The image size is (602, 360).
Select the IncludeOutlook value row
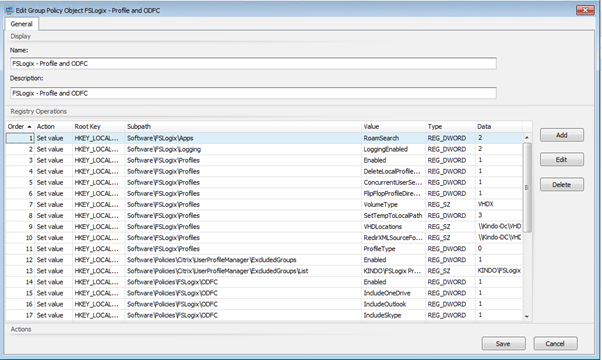264,304
